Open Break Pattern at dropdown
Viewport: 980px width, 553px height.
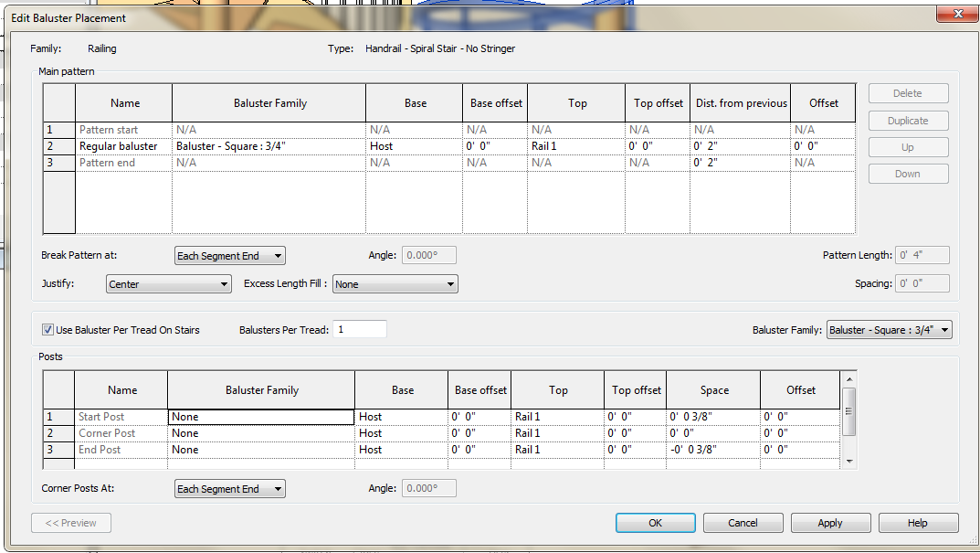229,256
